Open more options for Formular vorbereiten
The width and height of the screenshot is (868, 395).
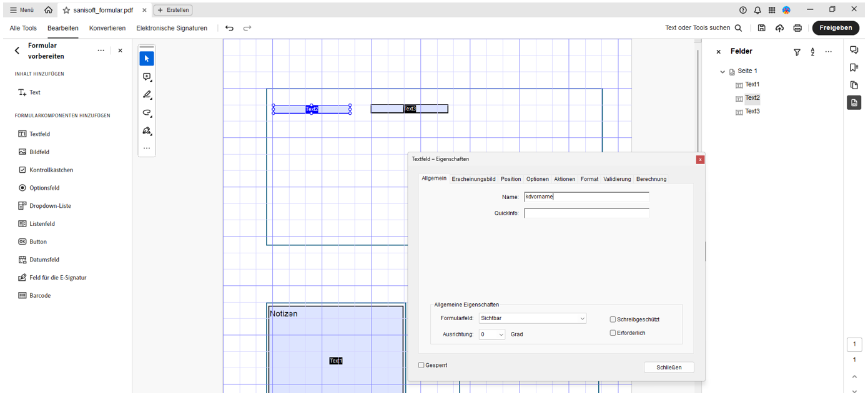pyautogui.click(x=101, y=51)
